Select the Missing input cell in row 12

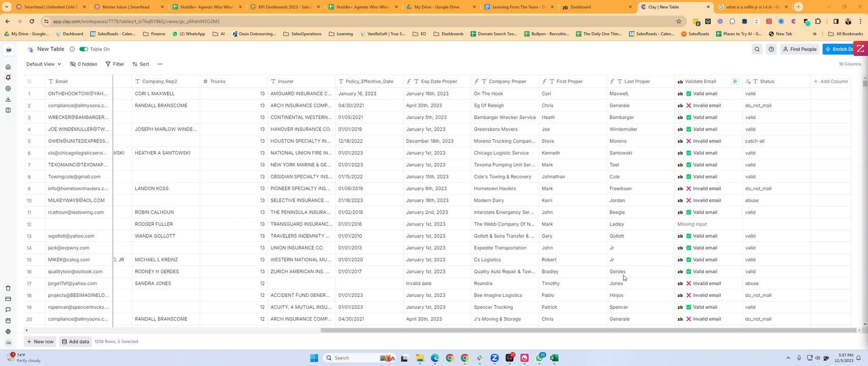[x=708, y=224]
